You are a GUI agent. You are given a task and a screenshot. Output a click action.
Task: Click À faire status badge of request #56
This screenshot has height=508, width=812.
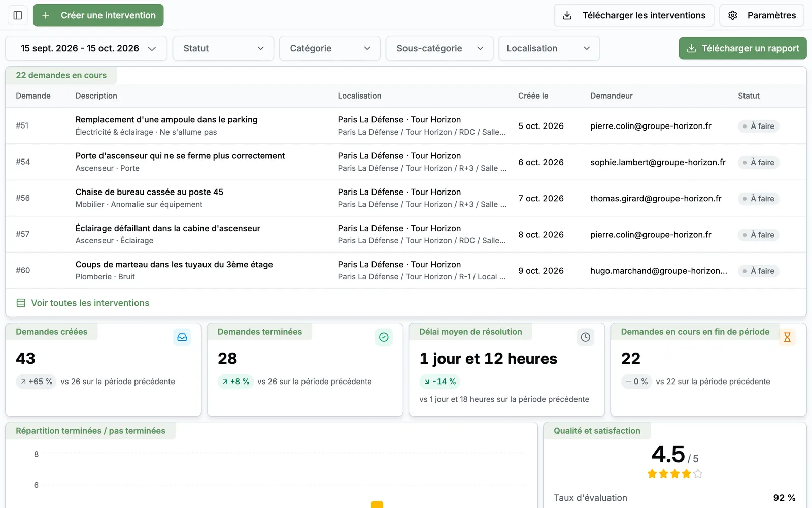point(758,198)
